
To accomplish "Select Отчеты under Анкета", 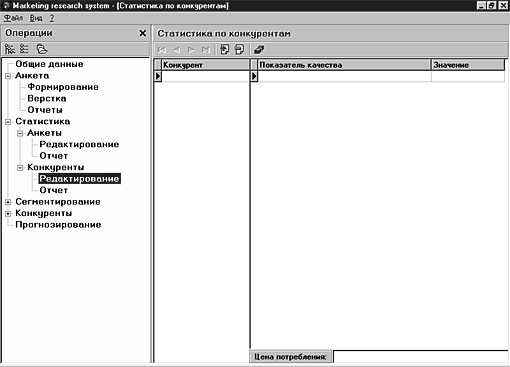I will pyautogui.click(x=45, y=110).
